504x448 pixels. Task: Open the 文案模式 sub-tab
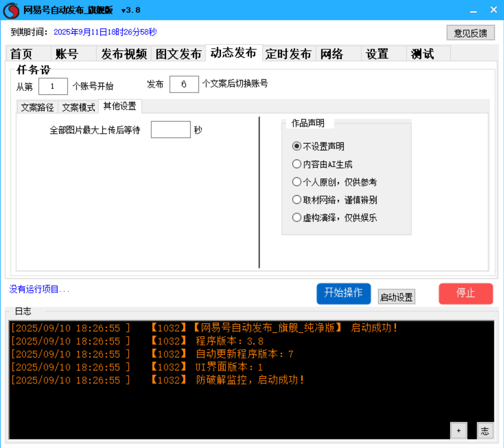point(78,106)
